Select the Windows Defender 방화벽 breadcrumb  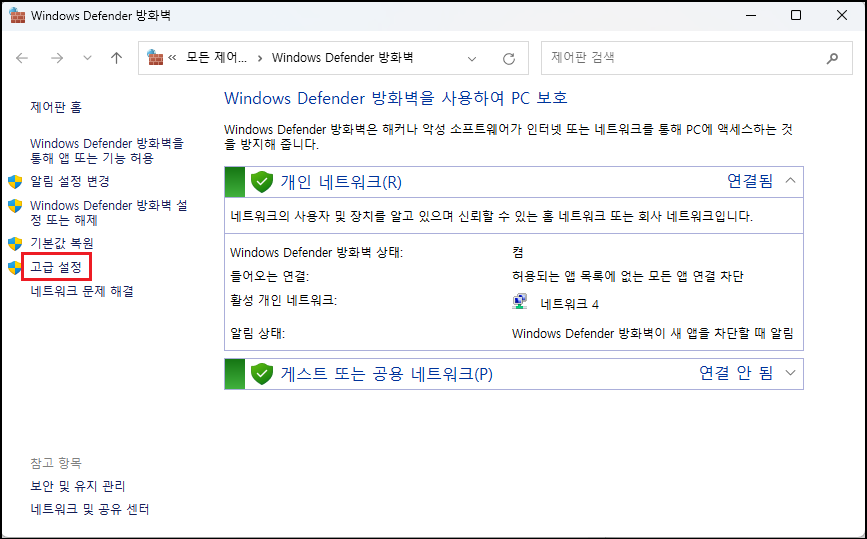342,57
